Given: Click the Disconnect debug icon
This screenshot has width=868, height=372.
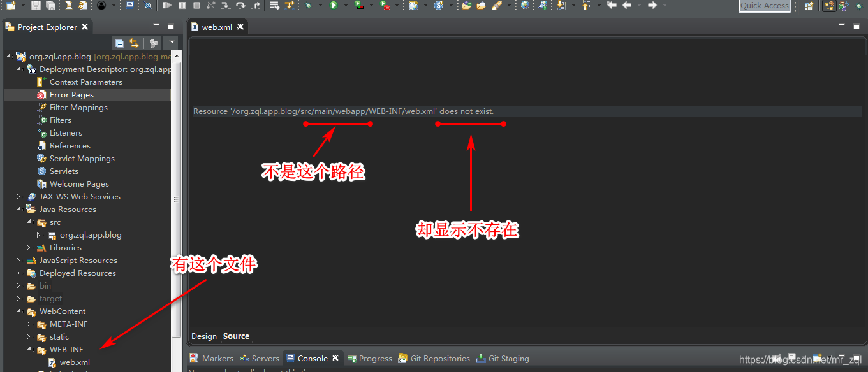Looking at the screenshot, I should (211, 5).
